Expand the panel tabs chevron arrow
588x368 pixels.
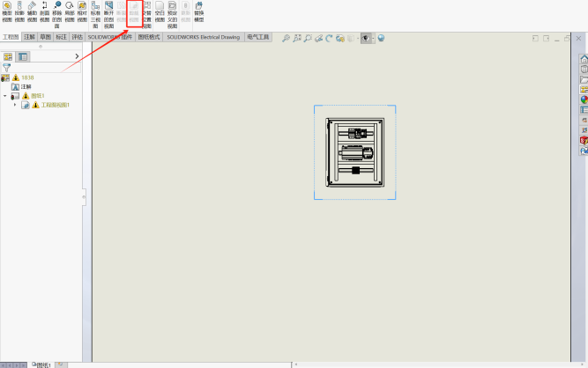(77, 56)
